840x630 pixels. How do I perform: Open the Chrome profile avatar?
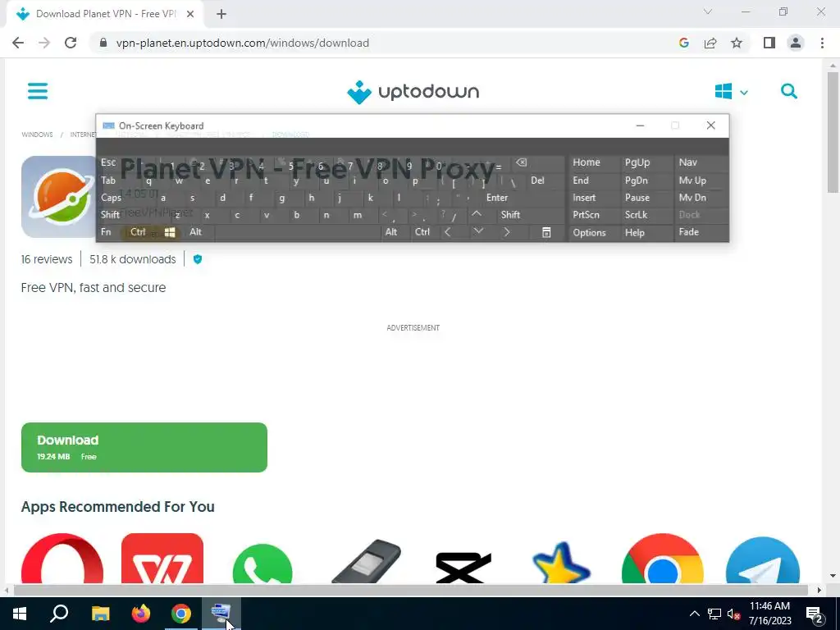click(x=796, y=43)
